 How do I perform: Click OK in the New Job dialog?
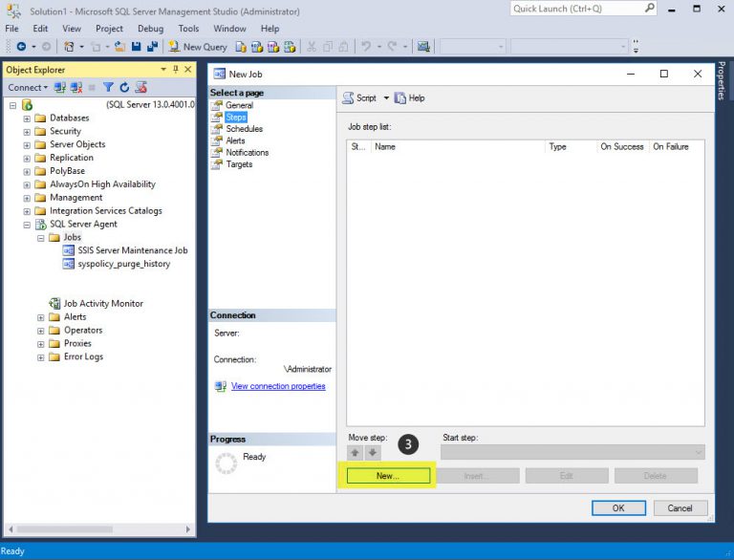[x=618, y=508]
